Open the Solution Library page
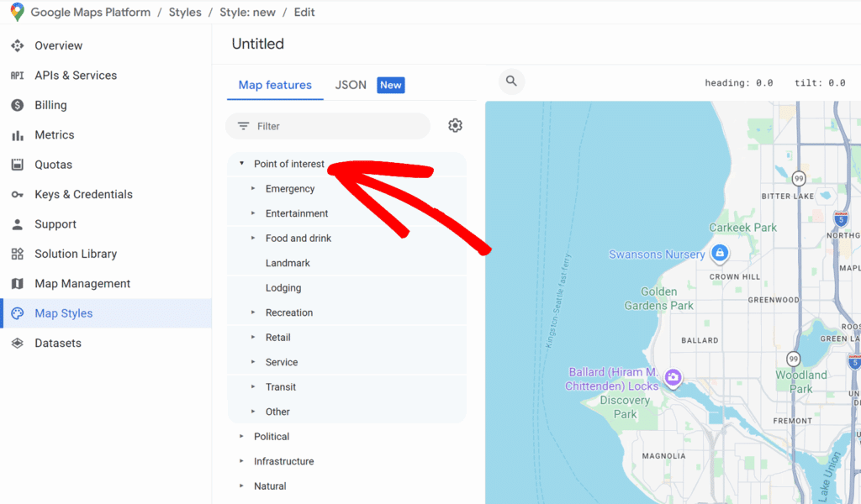Viewport: 861px width, 504px height. (76, 254)
